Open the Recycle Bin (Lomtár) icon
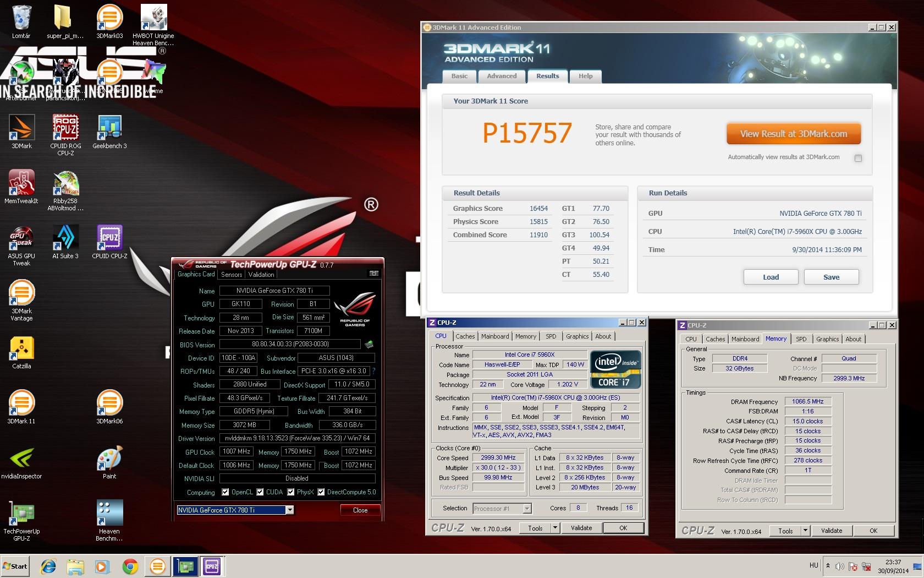The image size is (924, 578). (21, 22)
